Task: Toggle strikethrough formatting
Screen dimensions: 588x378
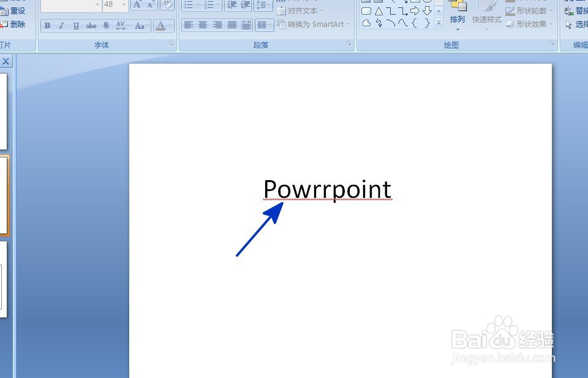Action: (x=91, y=26)
